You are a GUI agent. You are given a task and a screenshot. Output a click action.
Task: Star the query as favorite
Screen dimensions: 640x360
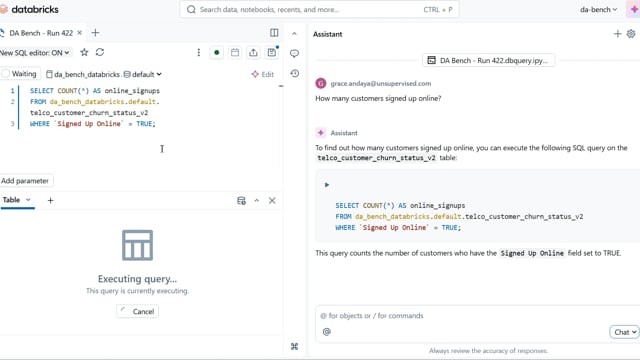point(84,52)
